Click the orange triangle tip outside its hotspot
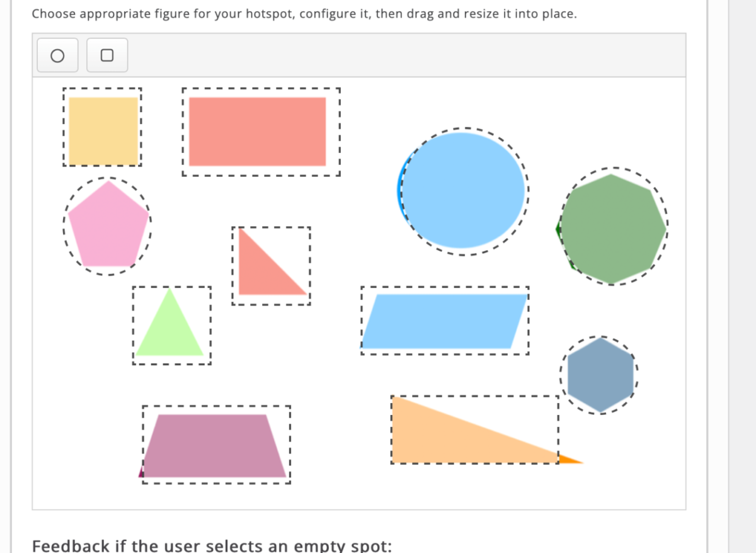756x553 pixels. (x=569, y=460)
